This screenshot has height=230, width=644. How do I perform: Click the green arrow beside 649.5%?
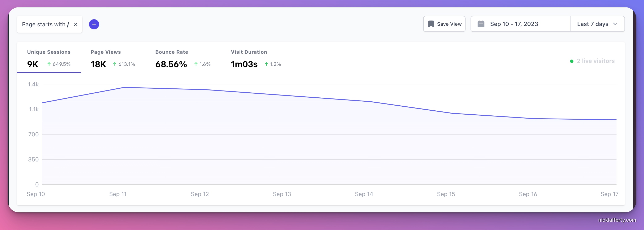[x=49, y=64]
